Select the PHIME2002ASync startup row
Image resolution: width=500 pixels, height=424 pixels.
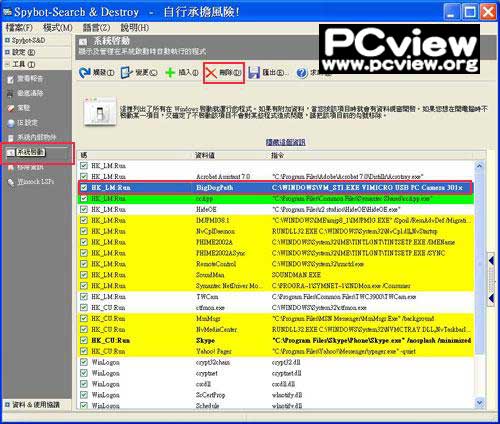pyautogui.click(x=276, y=253)
